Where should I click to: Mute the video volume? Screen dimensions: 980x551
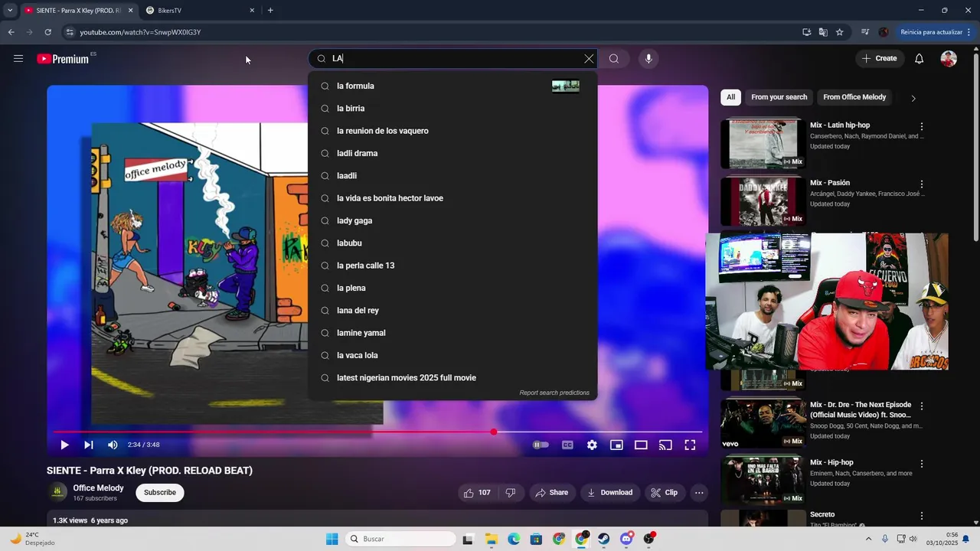(113, 445)
